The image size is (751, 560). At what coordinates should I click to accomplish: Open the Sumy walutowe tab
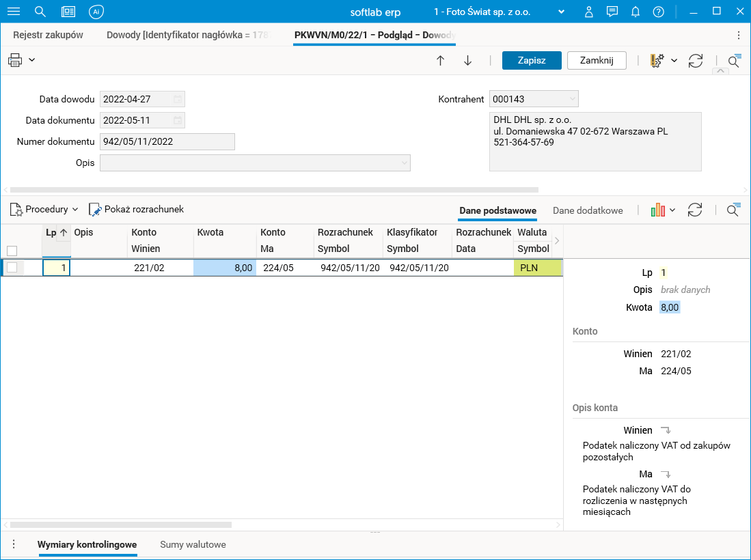(x=193, y=545)
